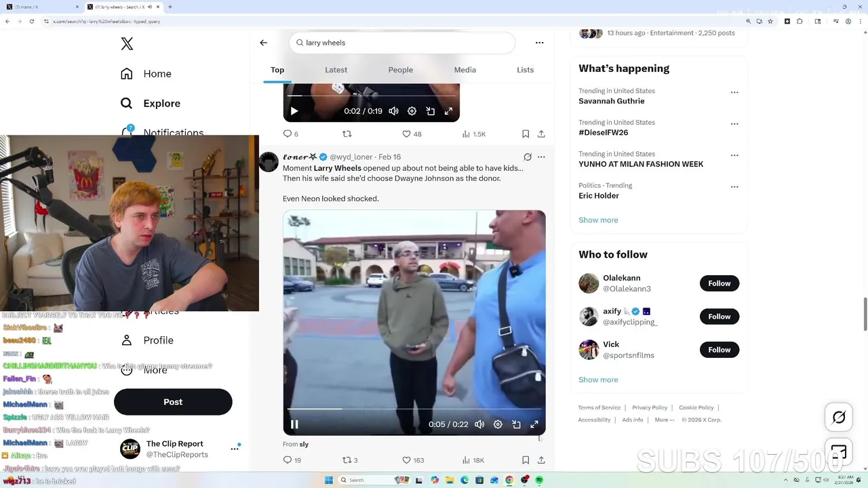Click into the larry wheels search field
Viewport: 868px width, 488px height.
402,43
